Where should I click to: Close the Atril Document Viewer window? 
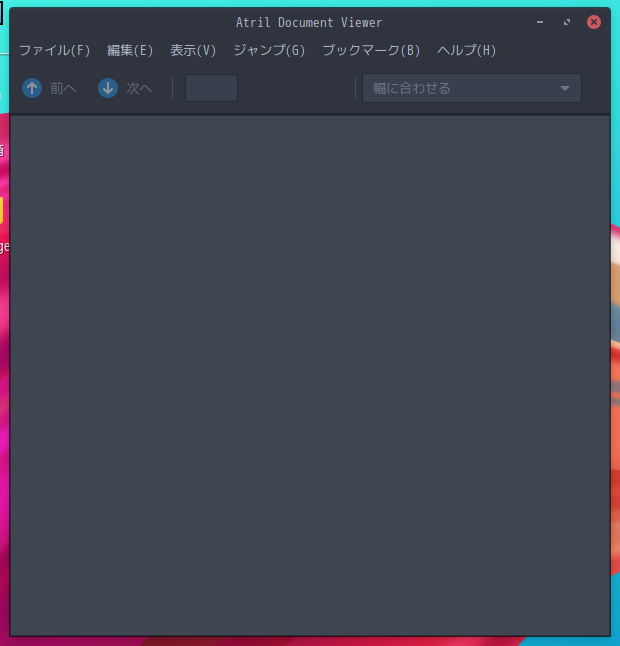point(594,22)
